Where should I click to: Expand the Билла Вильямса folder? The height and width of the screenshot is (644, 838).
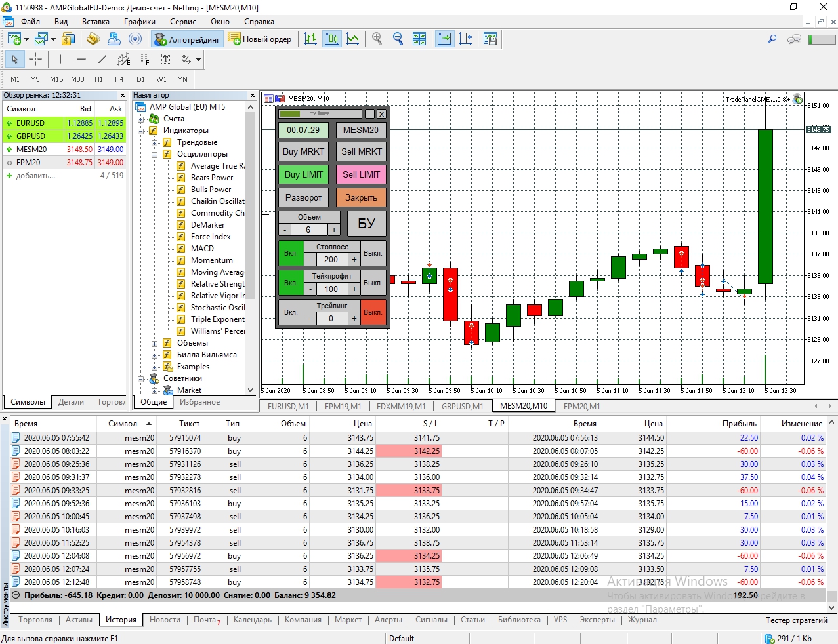pyautogui.click(x=155, y=355)
